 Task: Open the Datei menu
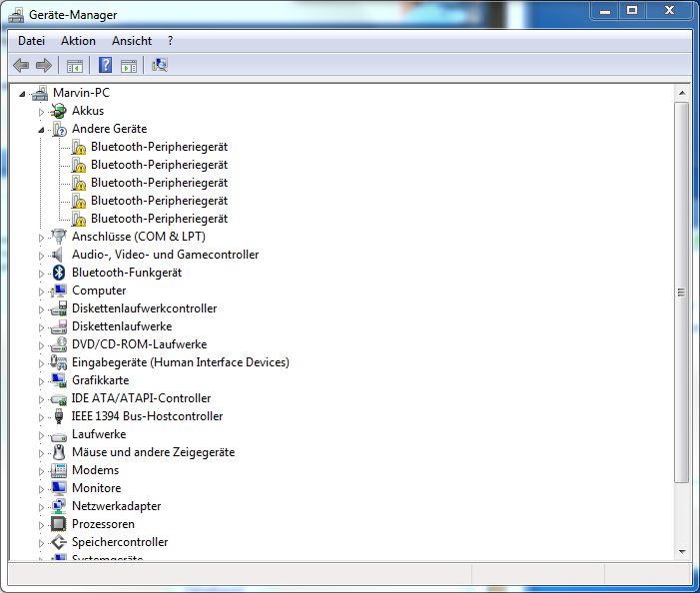[31, 41]
